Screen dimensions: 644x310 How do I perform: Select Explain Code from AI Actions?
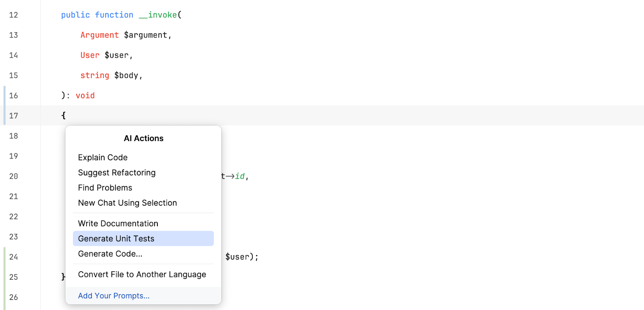click(103, 158)
